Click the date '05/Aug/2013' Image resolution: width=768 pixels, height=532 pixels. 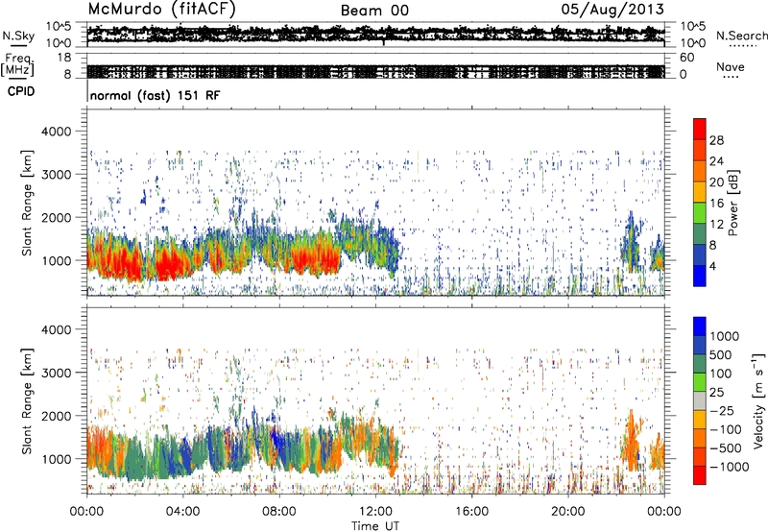tap(612, 10)
